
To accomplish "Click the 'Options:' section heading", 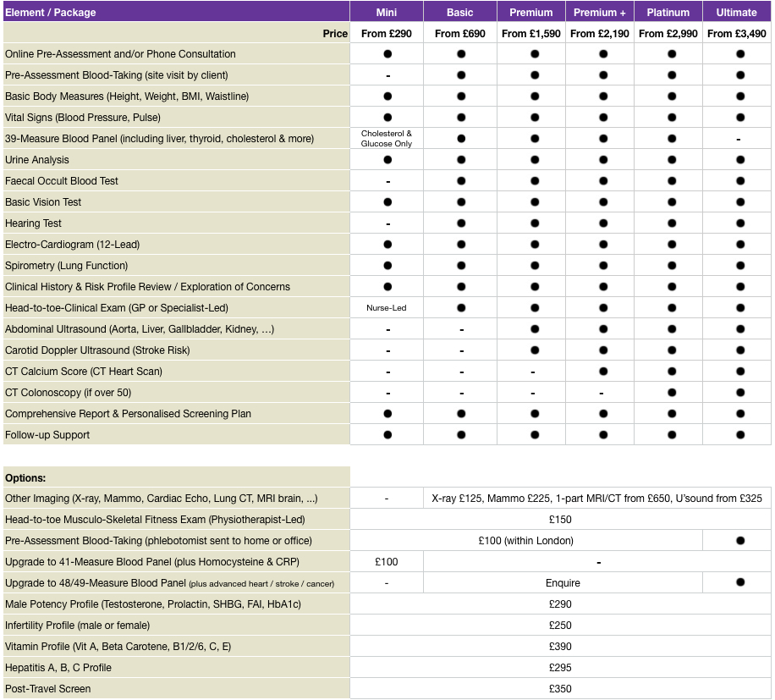I will [x=25, y=478].
